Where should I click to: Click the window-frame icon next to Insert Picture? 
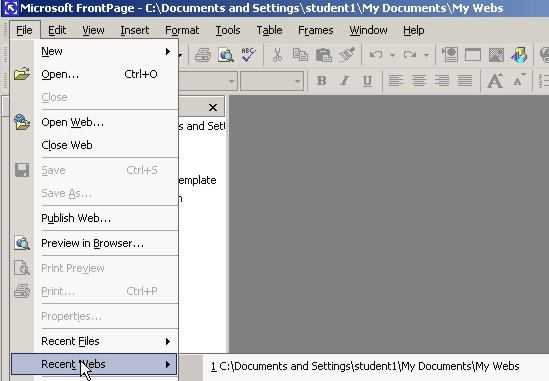(x=473, y=55)
